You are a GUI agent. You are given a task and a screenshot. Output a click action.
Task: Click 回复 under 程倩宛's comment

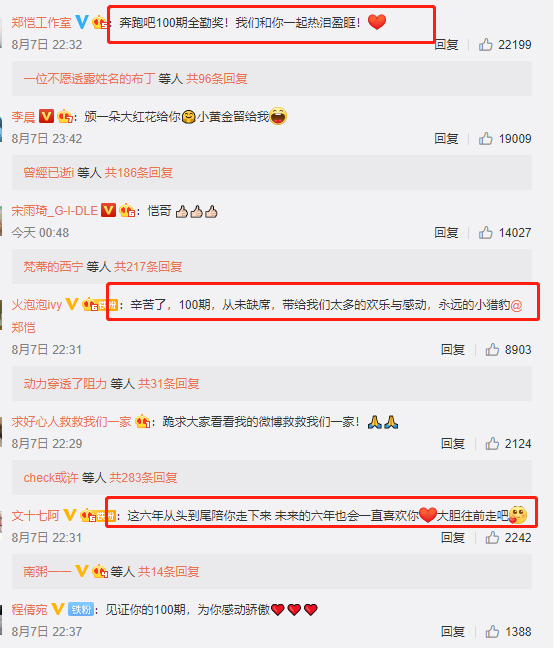[453, 631]
